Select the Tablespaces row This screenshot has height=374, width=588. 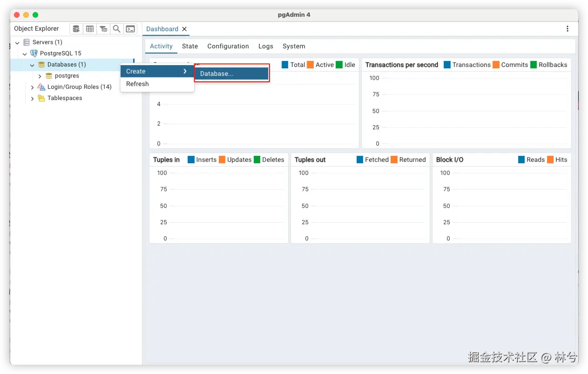tap(65, 98)
